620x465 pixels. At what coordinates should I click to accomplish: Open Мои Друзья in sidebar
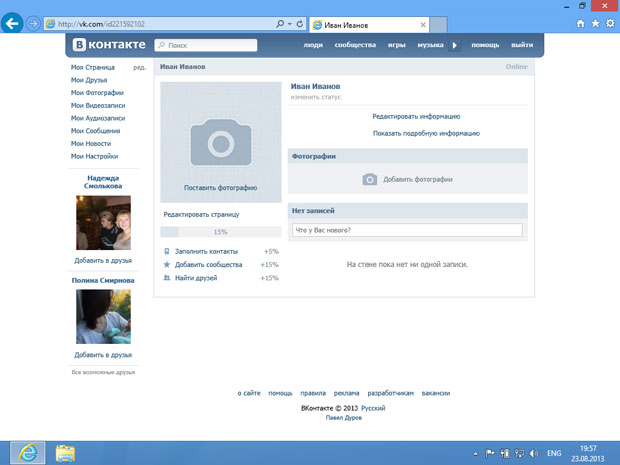click(x=89, y=80)
